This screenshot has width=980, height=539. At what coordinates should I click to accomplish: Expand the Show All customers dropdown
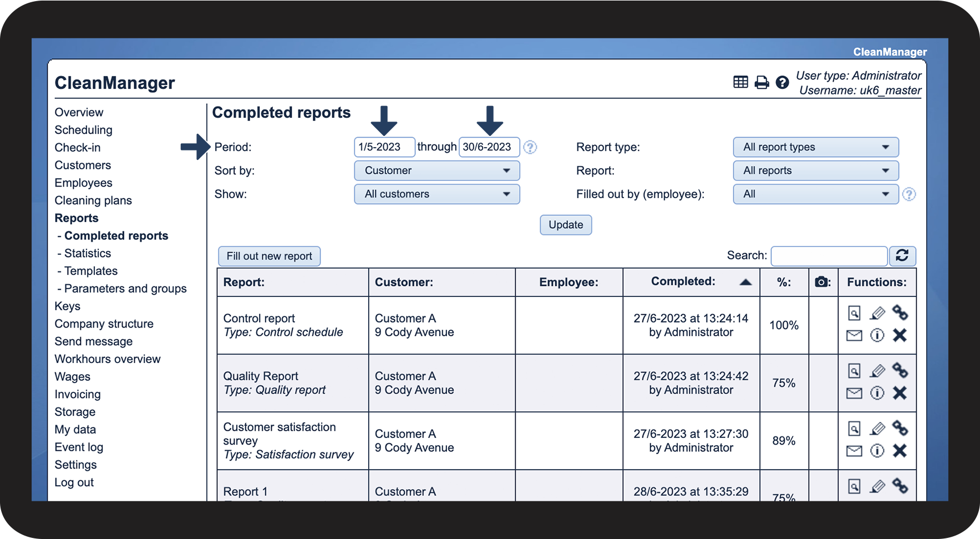(x=436, y=194)
